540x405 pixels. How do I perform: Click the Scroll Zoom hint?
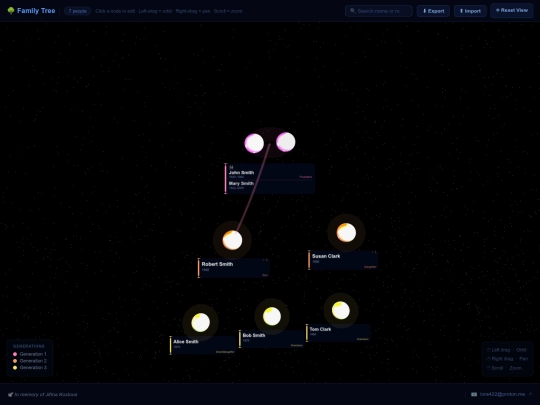(504, 368)
